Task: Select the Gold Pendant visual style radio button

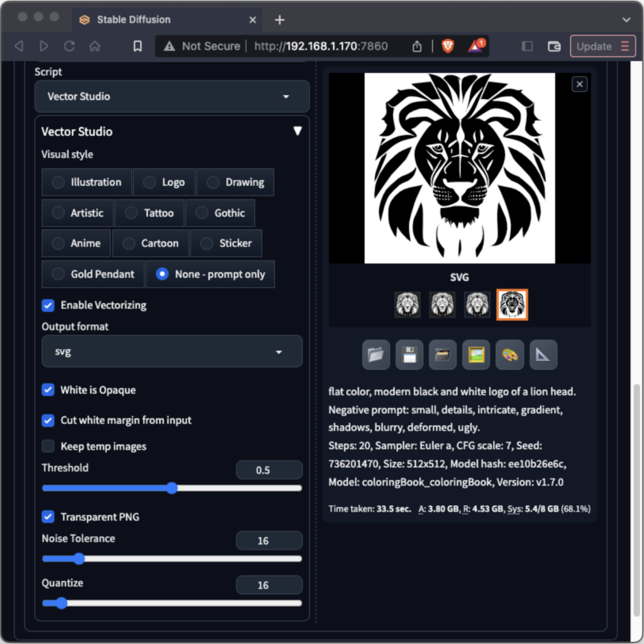Action: coord(57,274)
